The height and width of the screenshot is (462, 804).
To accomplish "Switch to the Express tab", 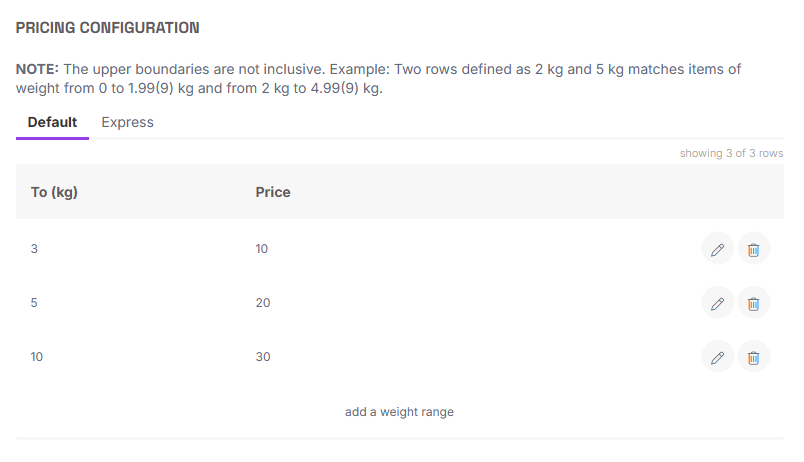I will (x=128, y=123).
